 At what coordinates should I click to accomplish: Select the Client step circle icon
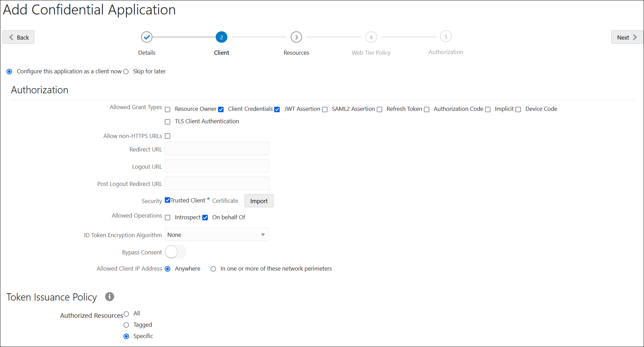point(221,37)
